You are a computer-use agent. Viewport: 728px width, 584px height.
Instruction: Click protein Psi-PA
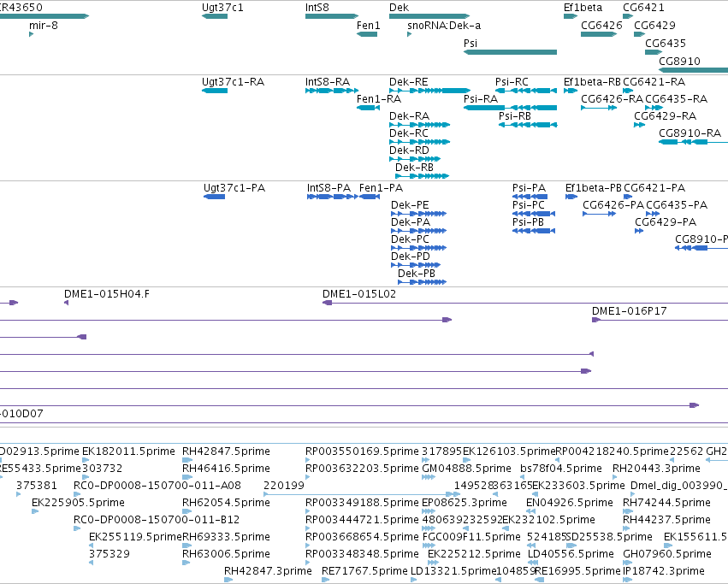(x=529, y=188)
